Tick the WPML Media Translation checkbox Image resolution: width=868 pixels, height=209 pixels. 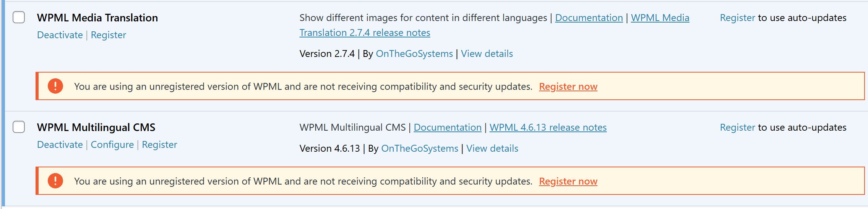(19, 17)
